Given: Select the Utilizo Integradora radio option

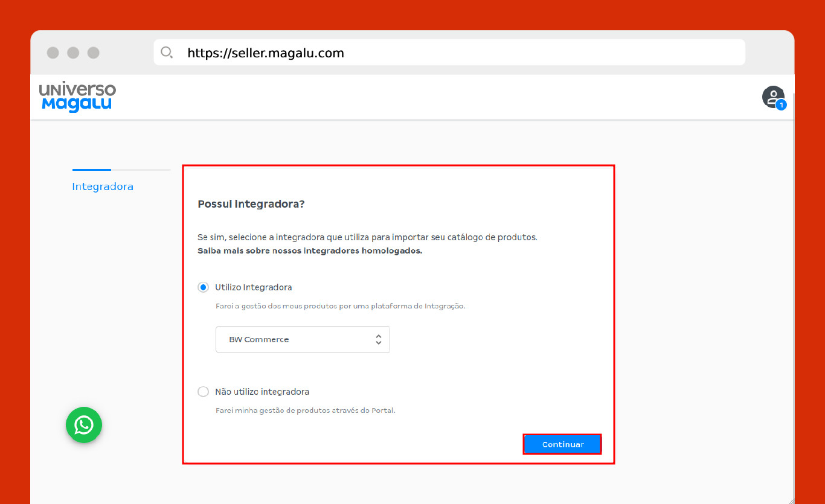Looking at the screenshot, I should click(x=203, y=287).
